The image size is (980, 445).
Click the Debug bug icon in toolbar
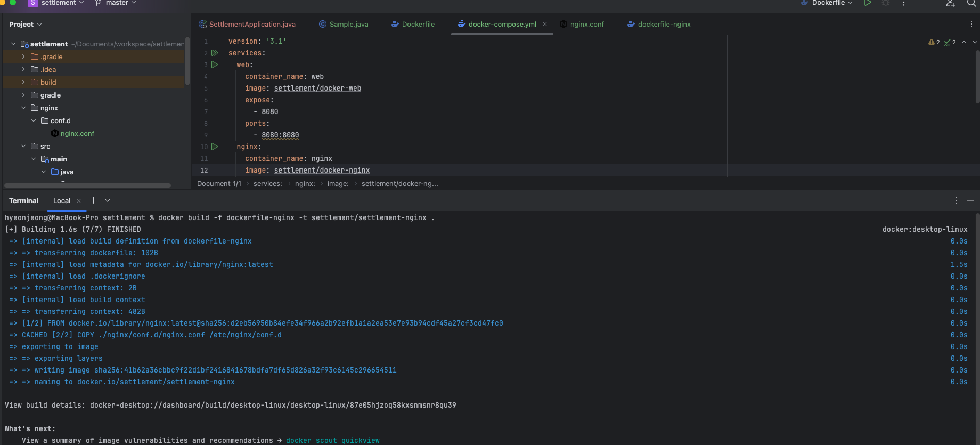pos(886,3)
